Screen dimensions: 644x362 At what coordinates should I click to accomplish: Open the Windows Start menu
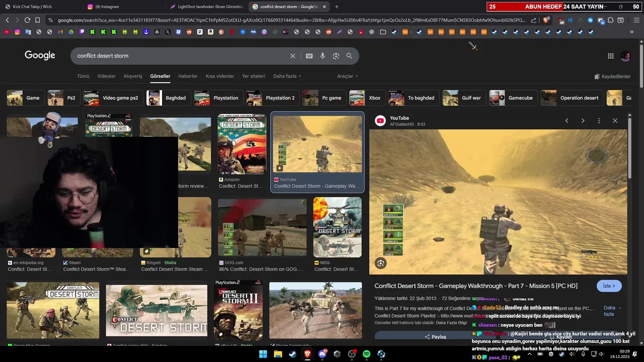pos(263,354)
